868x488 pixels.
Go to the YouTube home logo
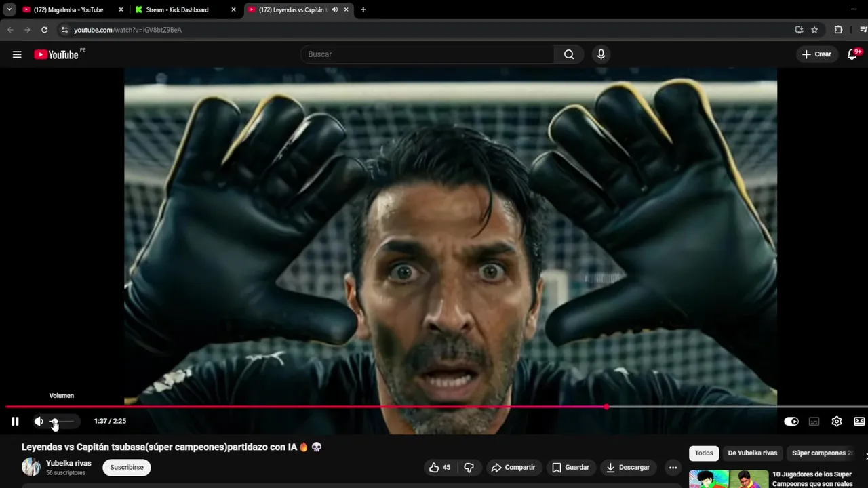57,54
